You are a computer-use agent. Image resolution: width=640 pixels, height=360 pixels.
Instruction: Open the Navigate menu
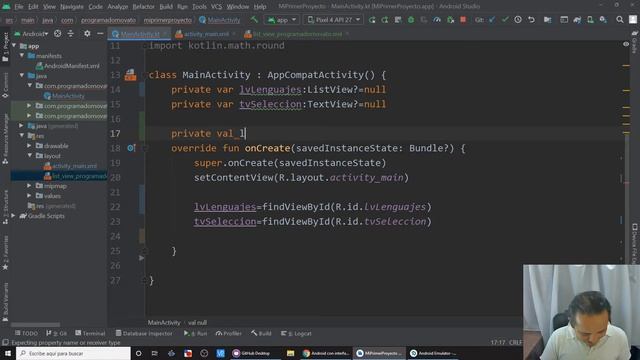tap(72, 7)
